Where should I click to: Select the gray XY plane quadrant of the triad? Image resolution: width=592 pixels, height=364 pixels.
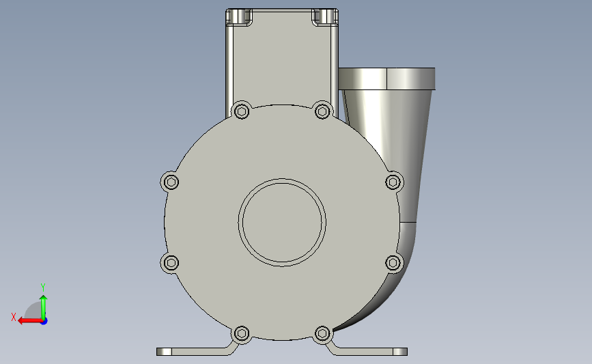coord(33,311)
